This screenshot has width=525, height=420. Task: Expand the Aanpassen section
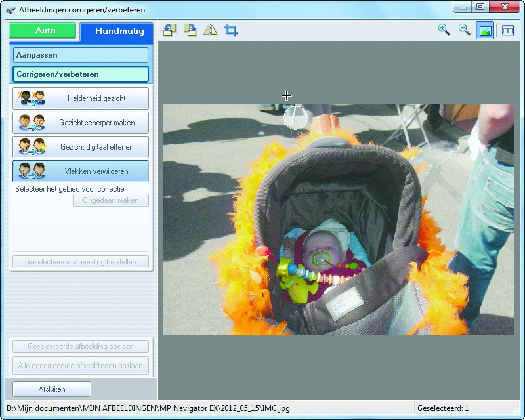click(x=80, y=55)
